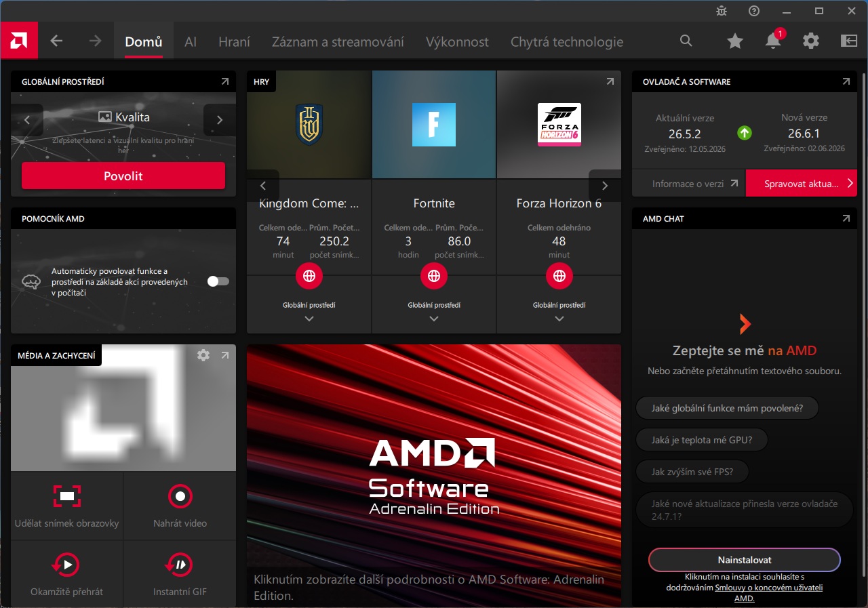Toggle the sidebar panel icon
The height and width of the screenshot is (608, 868).
click(x=849, y=41)
